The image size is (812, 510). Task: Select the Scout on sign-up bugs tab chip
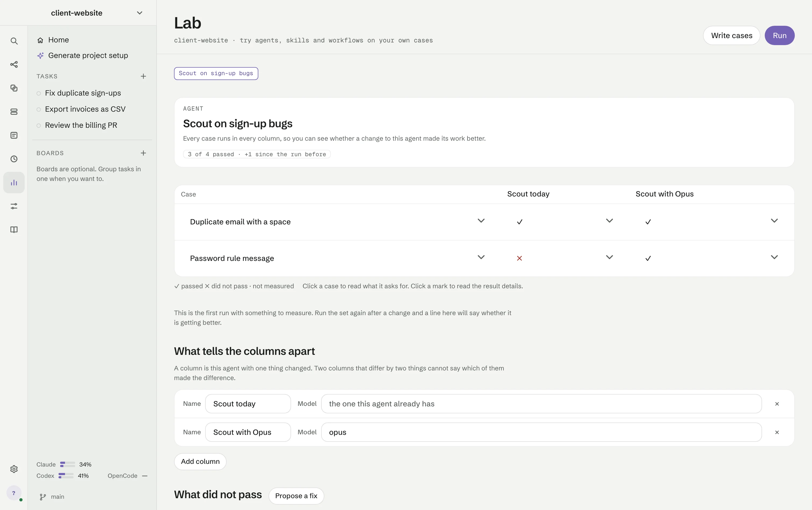tap(216, 74)
